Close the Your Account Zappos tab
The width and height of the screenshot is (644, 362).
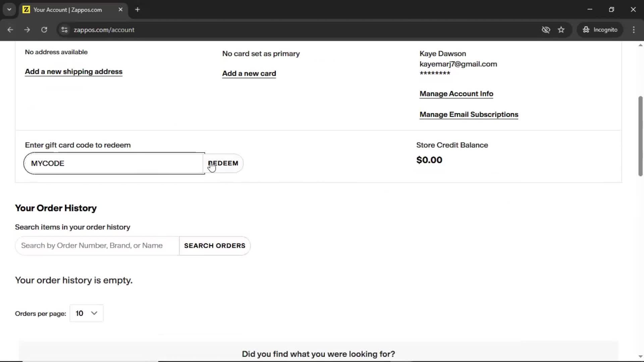click(120, 10)
